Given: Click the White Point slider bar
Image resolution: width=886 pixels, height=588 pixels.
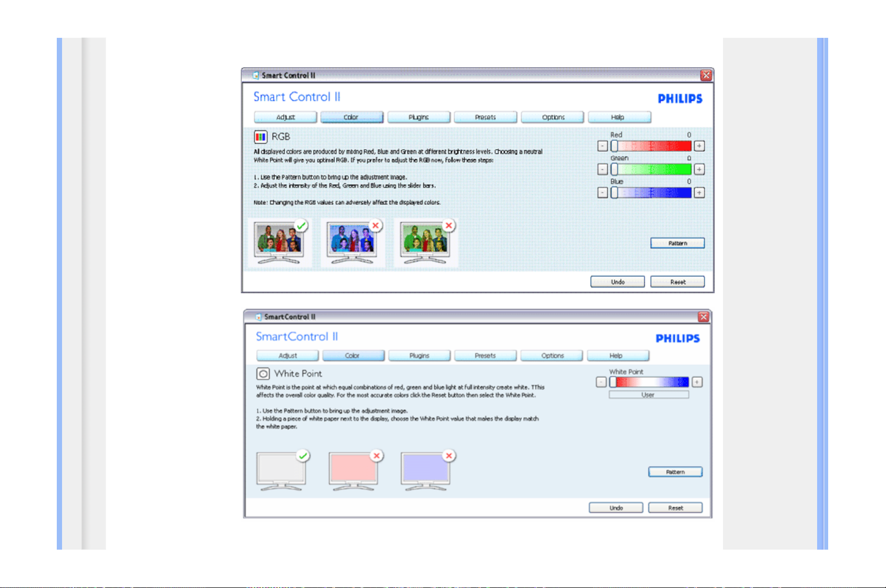Looking at the screenshot, I should [649, 382].
